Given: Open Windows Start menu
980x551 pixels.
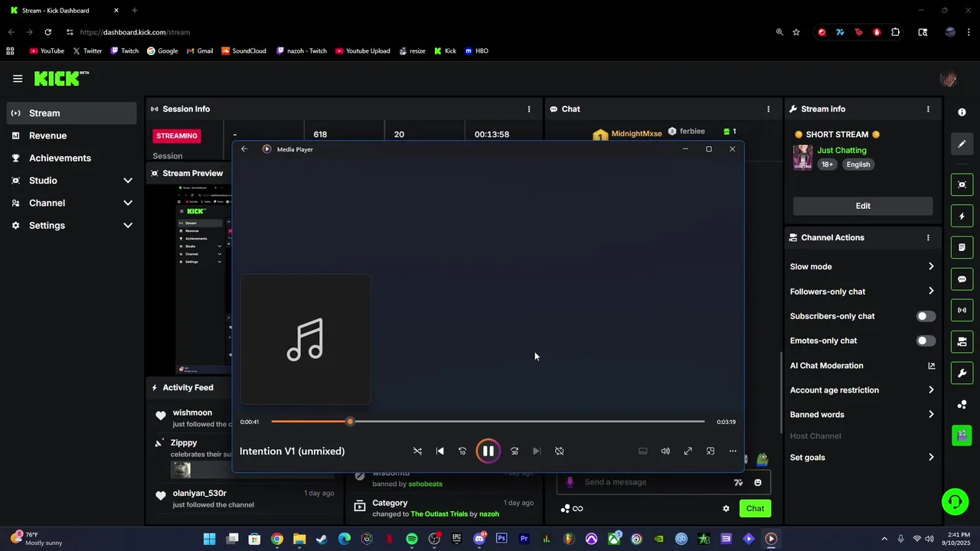Looking at the screenshot, I should pos(209,539).
